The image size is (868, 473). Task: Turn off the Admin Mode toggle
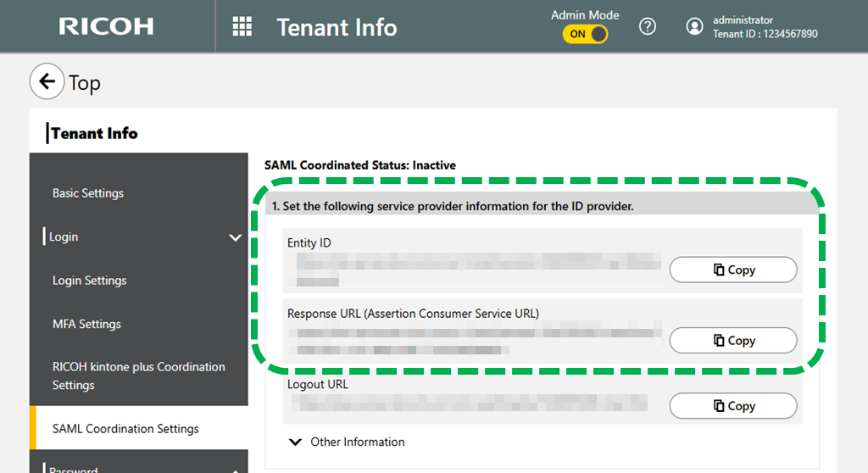tap(585, 34)
